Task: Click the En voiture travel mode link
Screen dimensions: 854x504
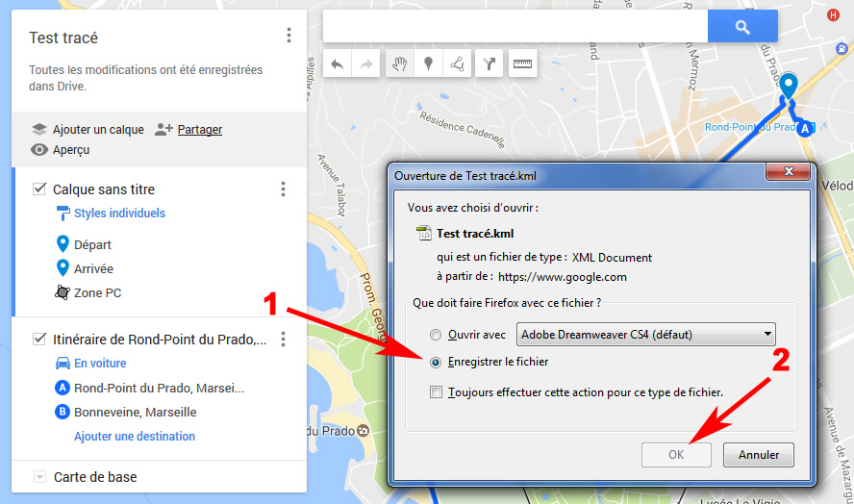Action: [x=100, y=364]
